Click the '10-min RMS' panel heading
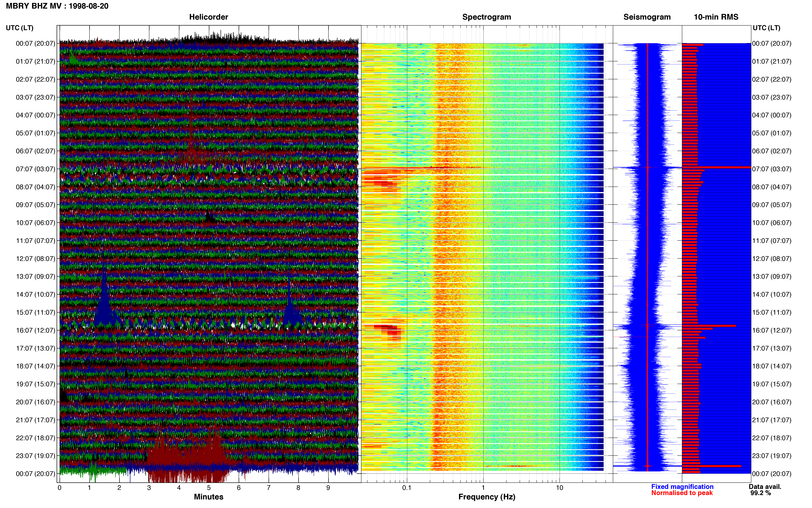Image resolution: width=812 pixels, height=508 pixels. point(716,17)
